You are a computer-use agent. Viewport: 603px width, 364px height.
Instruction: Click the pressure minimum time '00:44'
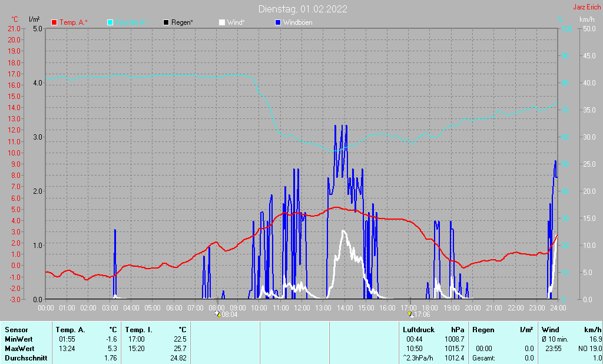pyautogui.click(x=414, y=339)
